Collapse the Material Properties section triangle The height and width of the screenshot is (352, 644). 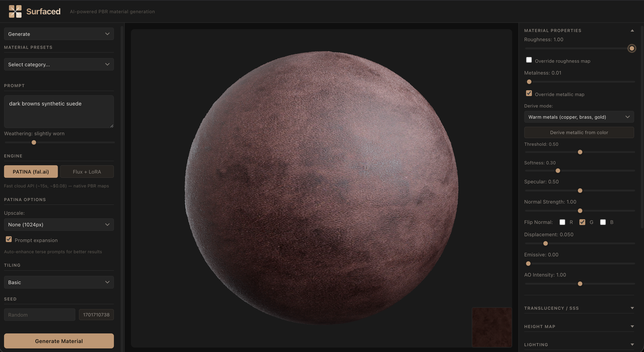[x=632, y=30]
